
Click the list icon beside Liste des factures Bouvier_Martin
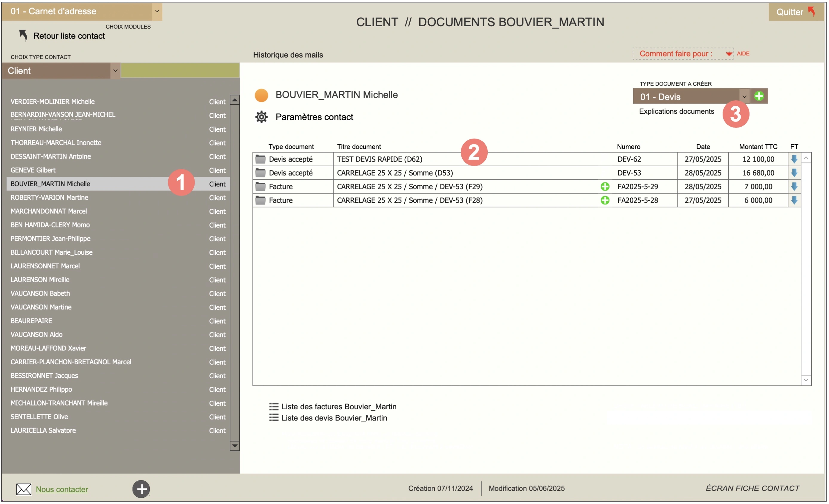point(274,406)
